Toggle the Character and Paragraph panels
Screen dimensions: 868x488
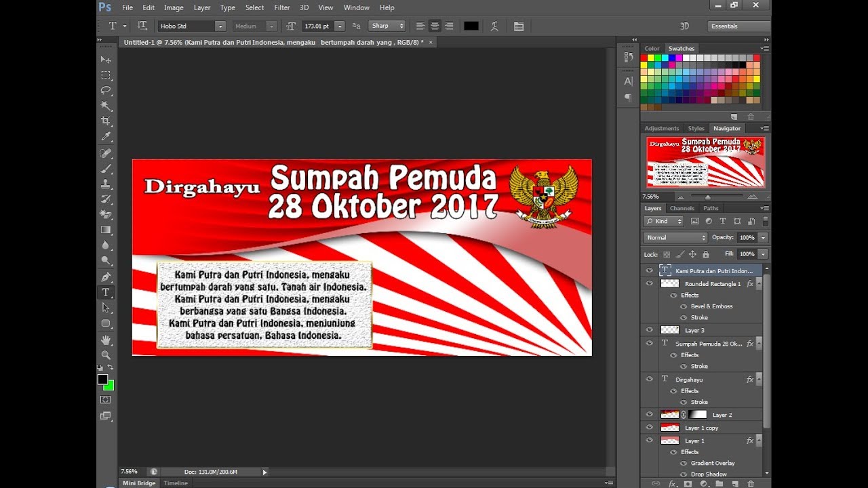(x=519, y=26)
